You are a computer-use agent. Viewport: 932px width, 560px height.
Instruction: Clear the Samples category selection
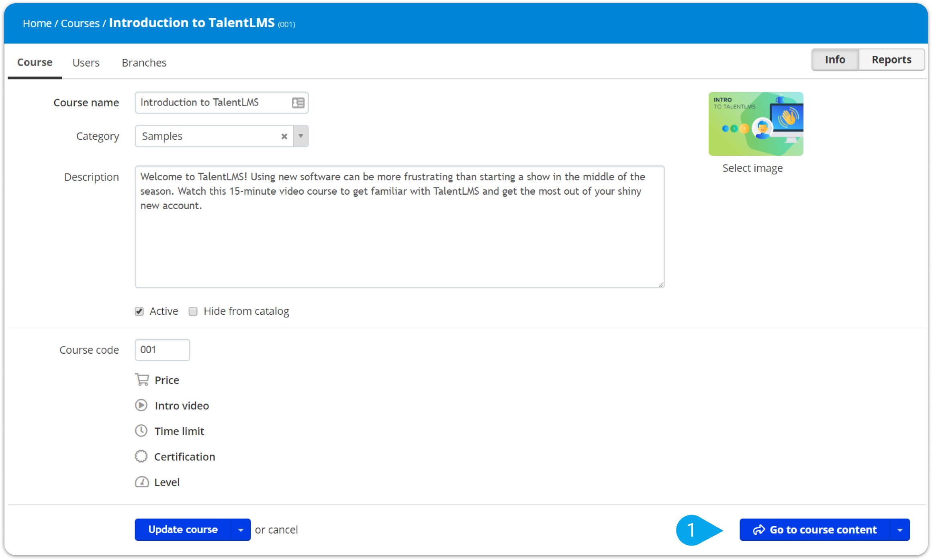(x=284, y=136)
